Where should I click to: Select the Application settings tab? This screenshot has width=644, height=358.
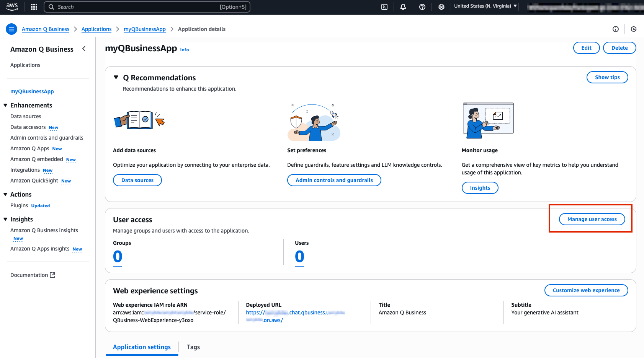click(x=142, y=347)
